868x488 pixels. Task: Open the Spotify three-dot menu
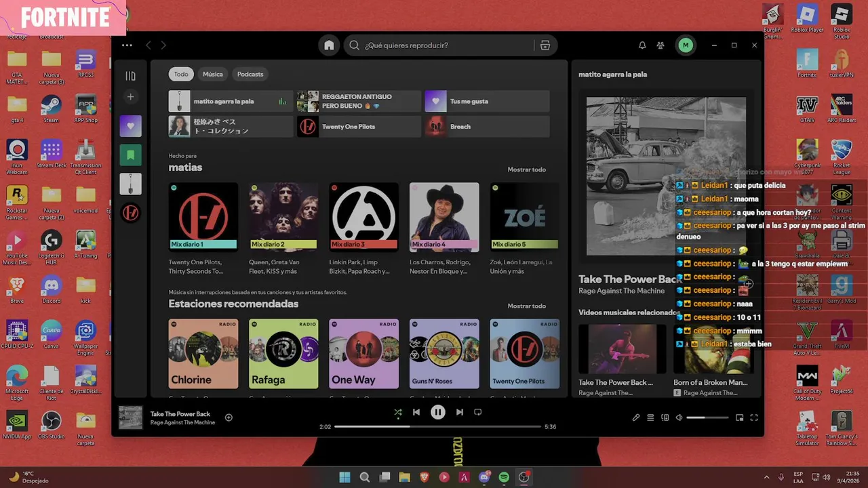coord(127,45)
